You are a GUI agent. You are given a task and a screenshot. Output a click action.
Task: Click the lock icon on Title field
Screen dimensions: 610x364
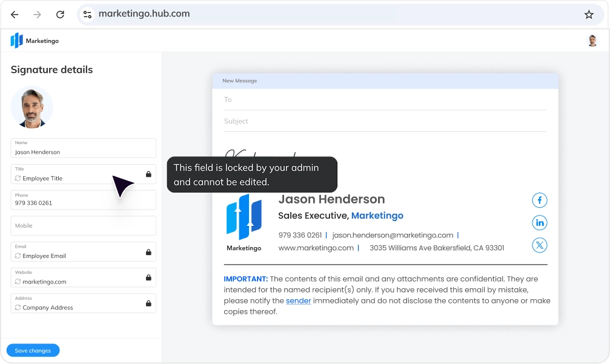tap(148, 174)
